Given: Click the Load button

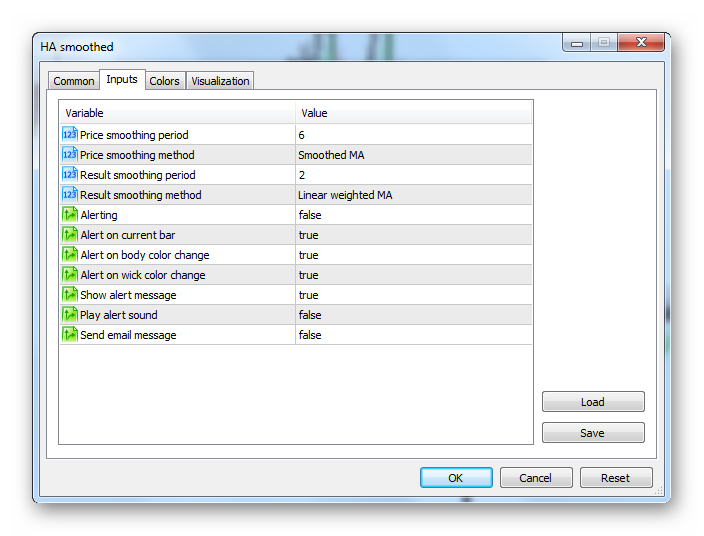Looking at the screenshot, I should pyautogui.click(x=593, y=402).
